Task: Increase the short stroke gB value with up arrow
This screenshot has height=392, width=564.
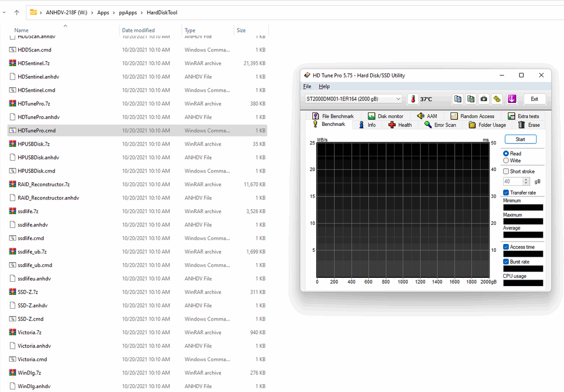Action: 526,180
